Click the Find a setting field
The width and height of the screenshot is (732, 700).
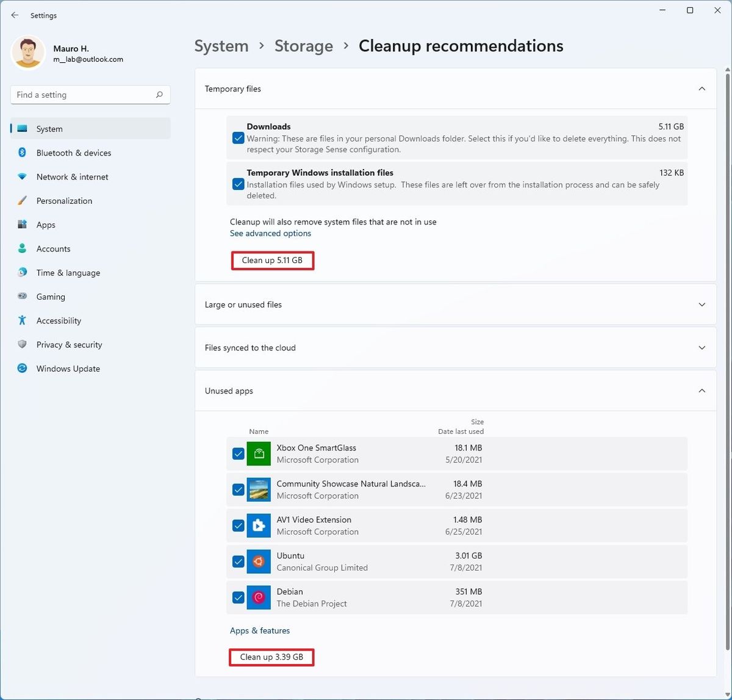point(82,95)
